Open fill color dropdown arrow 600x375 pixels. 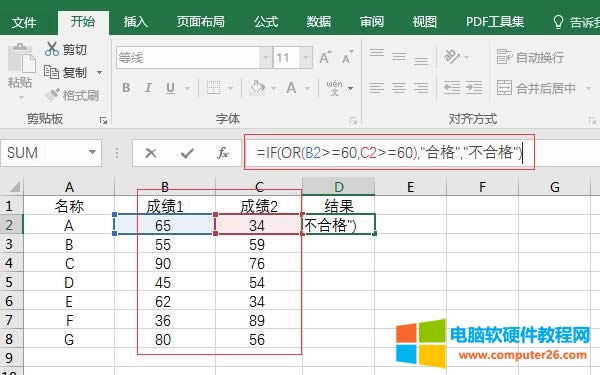click(274, 88)
